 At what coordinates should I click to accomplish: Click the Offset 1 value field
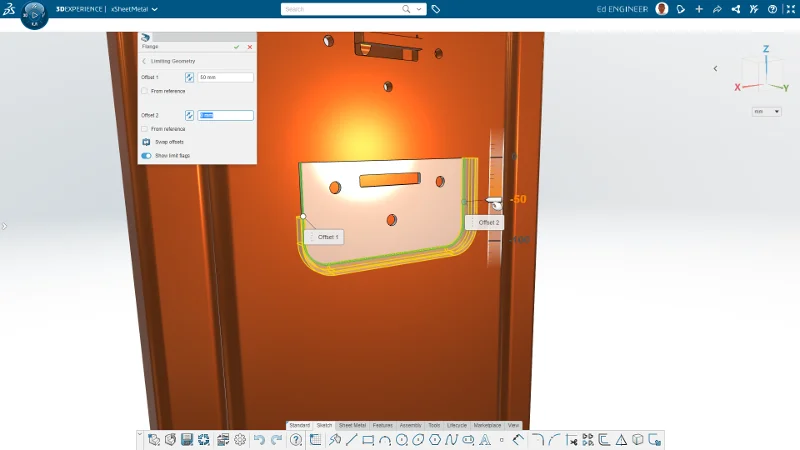(x=225, y=77)
